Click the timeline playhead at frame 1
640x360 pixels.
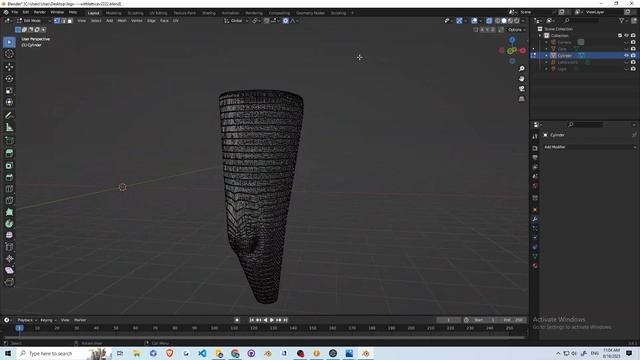[19, 328]
